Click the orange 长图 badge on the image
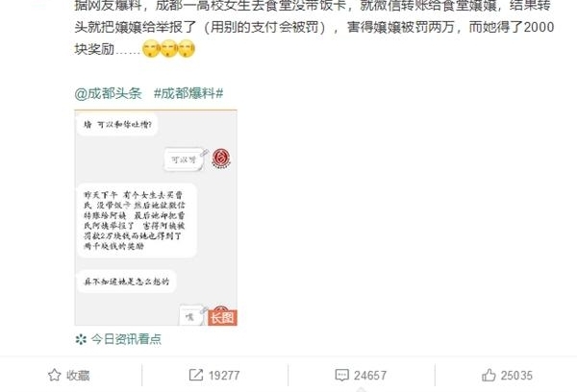Viewport: 577px width, 392px height. 222,318
